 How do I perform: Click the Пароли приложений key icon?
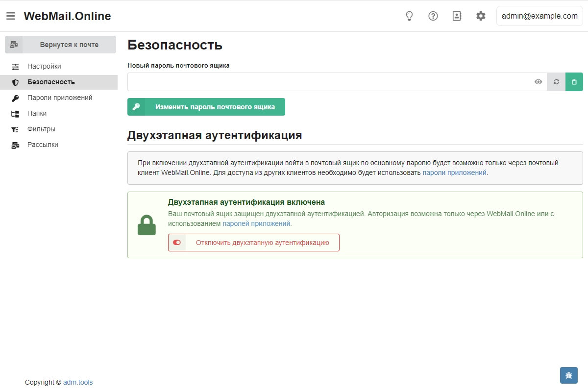(x=15, y=98)
